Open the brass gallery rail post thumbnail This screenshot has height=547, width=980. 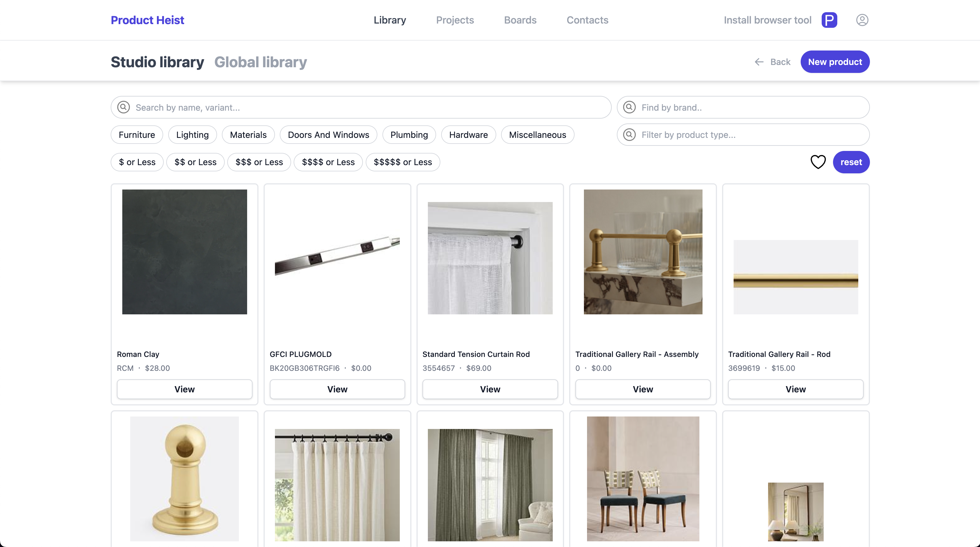tap(184, 479)
